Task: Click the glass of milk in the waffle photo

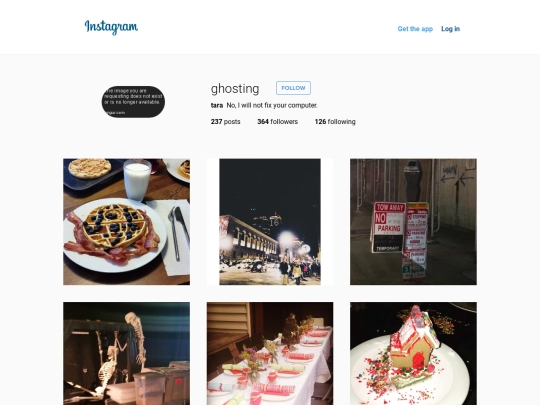Action: pyautogui.click(x=137, y=180)
